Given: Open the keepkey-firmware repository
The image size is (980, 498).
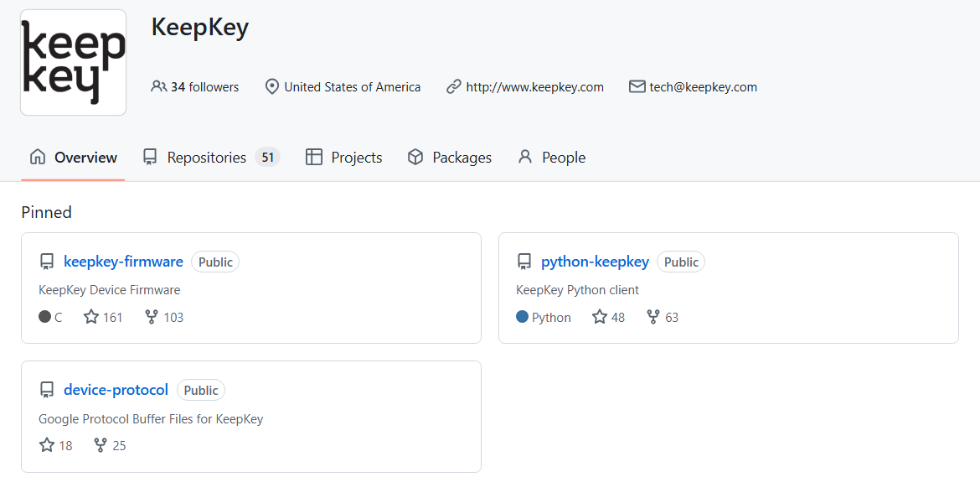Looking at the screenshot, I should coord(123,262).
